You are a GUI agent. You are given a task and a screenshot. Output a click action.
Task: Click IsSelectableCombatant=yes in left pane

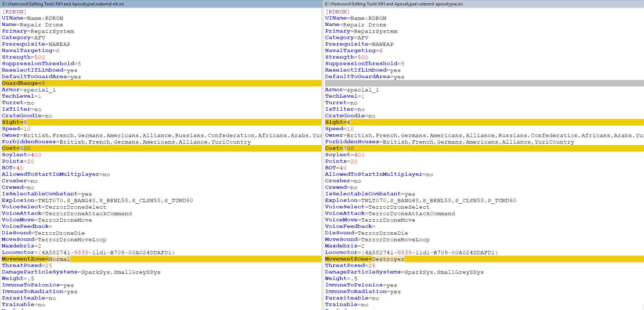click(x=47, y=194)
